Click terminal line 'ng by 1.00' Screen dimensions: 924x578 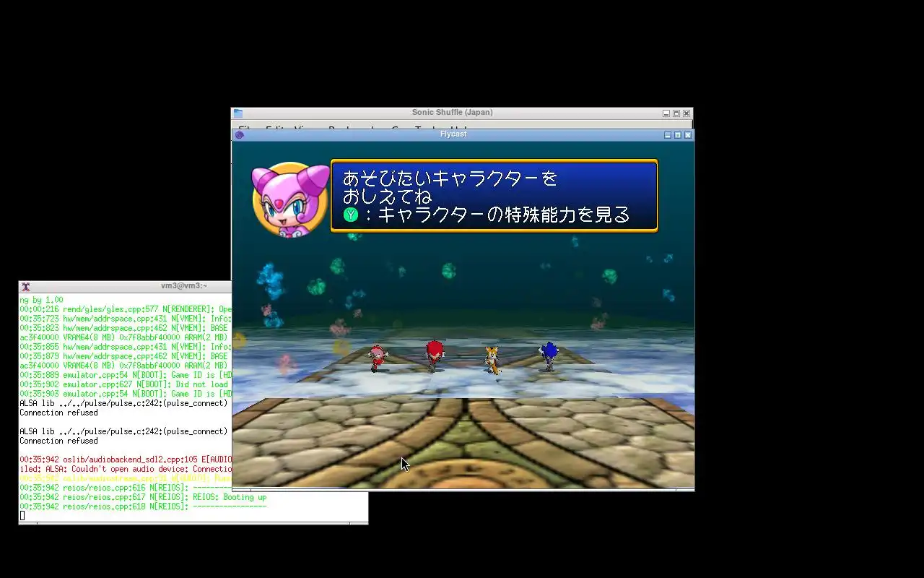point(41,300)
